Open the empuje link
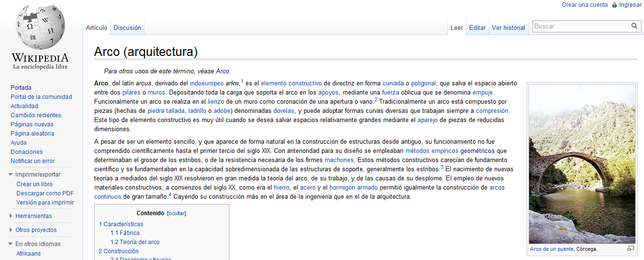644x260 pixels. (x=483, y=93)
